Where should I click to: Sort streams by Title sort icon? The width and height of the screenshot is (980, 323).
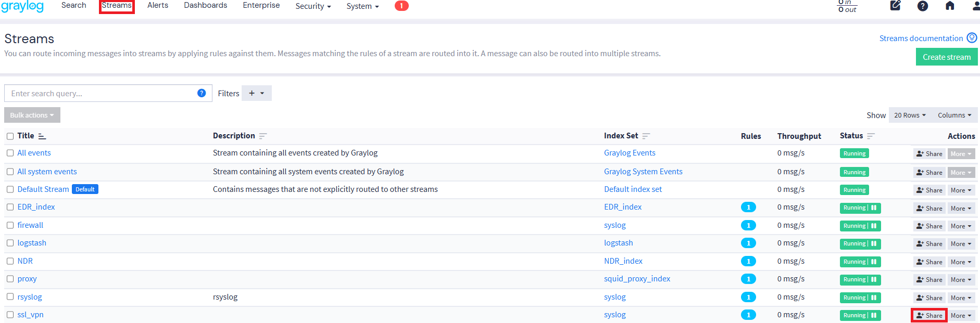42,136
